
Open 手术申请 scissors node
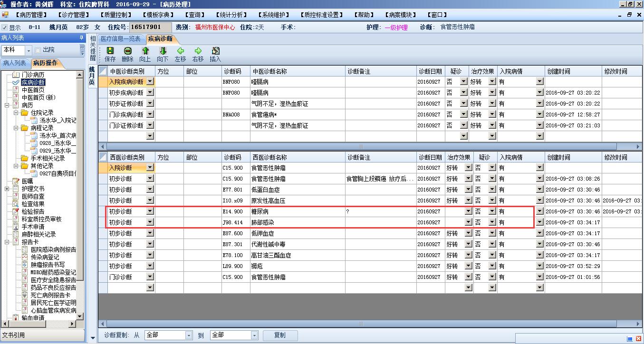point(33,227)
